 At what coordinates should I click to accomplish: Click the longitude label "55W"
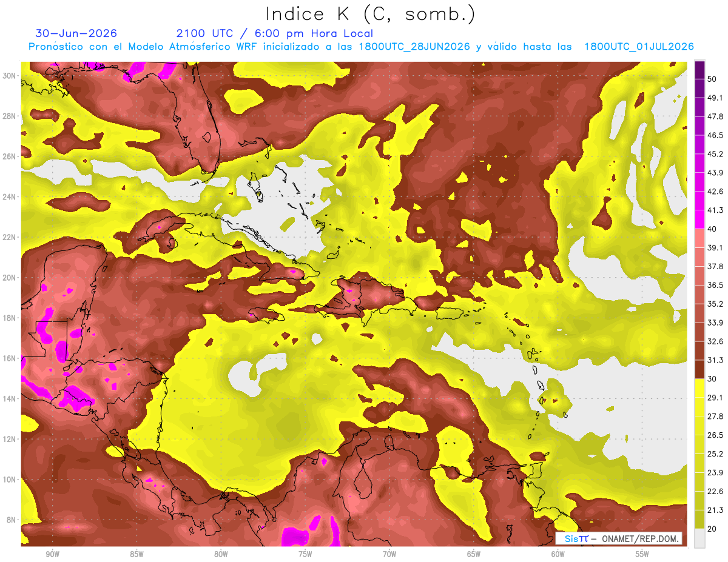coord(642,554)
